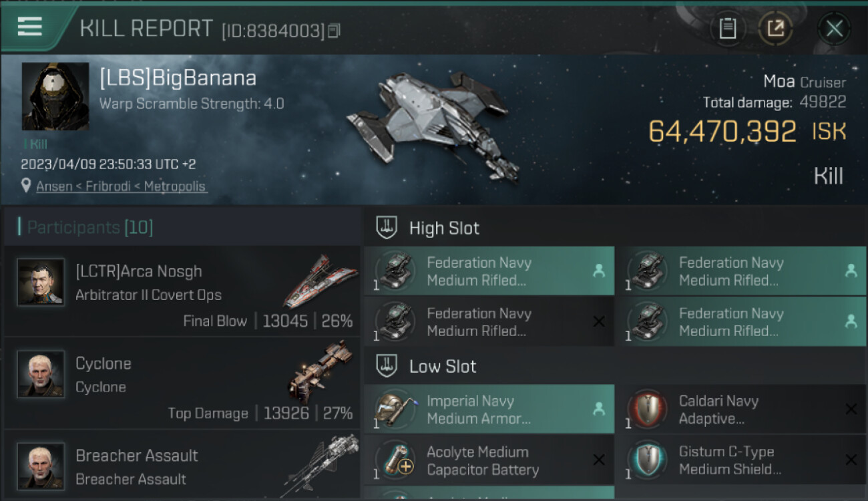Close the kill report window

(x=834, y=29)
